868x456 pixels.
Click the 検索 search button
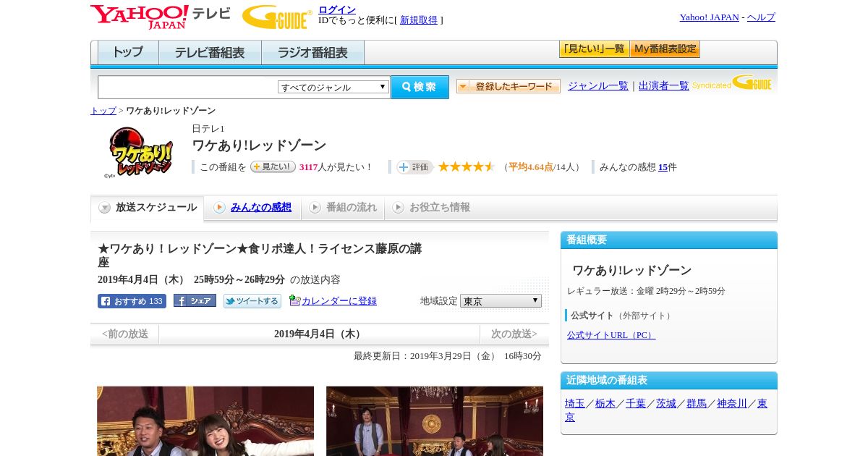pyautogui.click(x=420, y=87)
